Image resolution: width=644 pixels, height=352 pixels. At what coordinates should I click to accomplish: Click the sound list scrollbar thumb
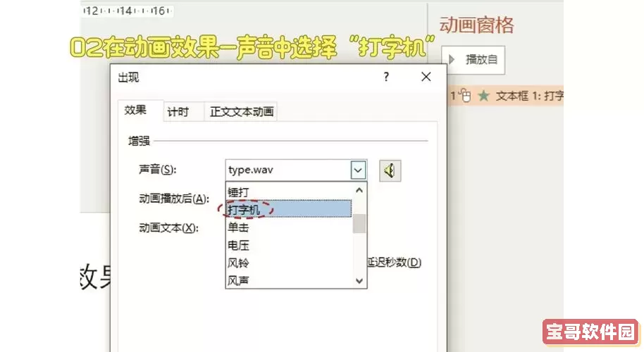pyautogui.click(x=359, y=223)
